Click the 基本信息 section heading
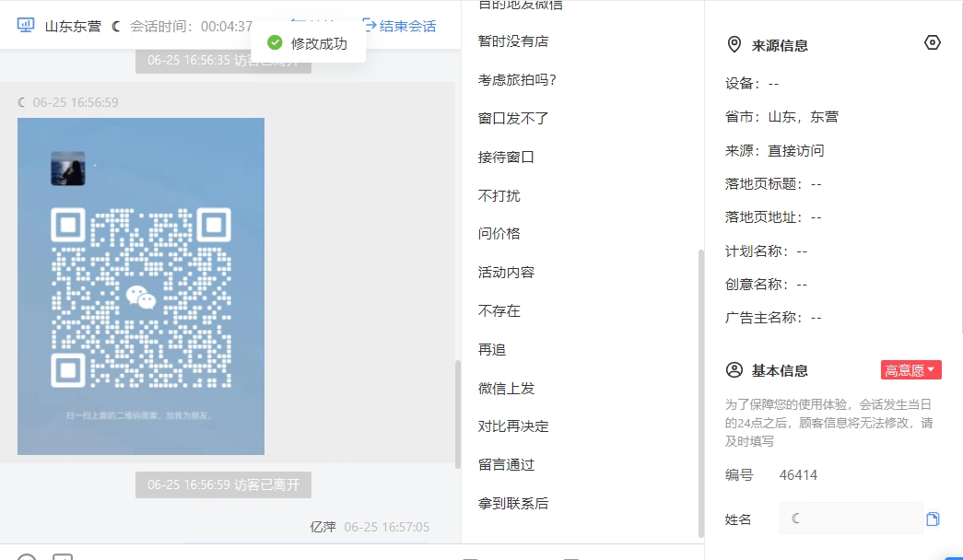963x560 pixels. [x=780, y=371]
